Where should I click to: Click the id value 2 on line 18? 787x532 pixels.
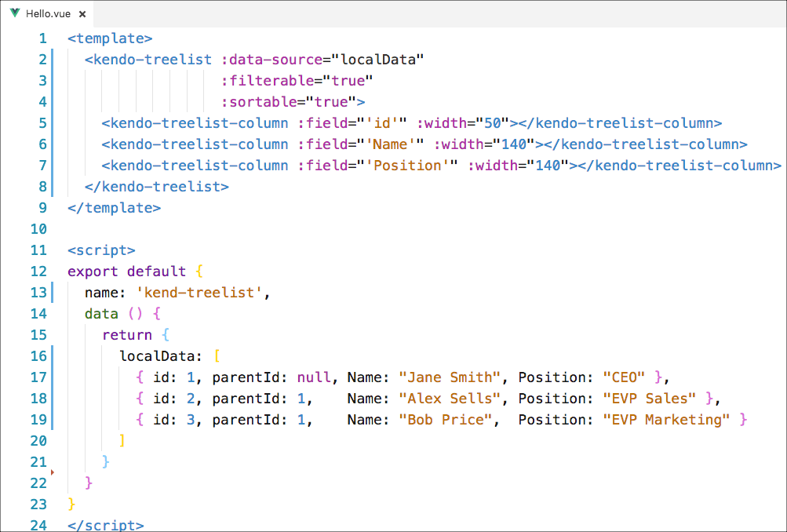[191, 399]
